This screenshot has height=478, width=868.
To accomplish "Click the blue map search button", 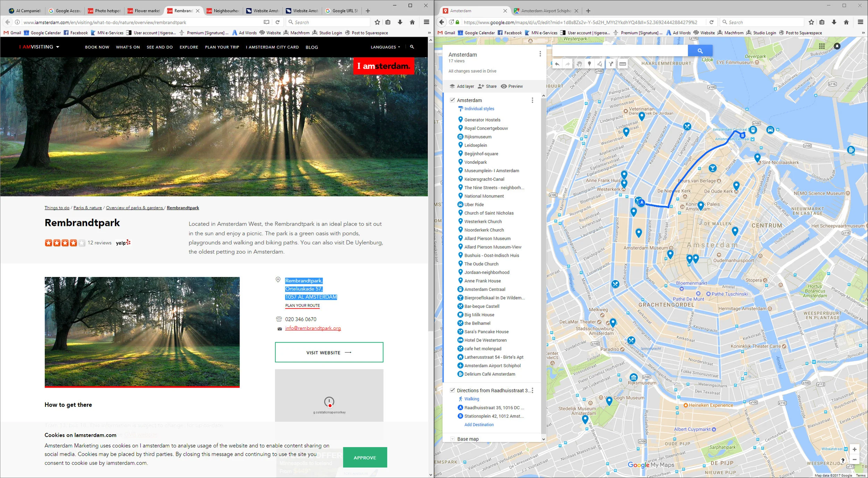I will [700, 51].
